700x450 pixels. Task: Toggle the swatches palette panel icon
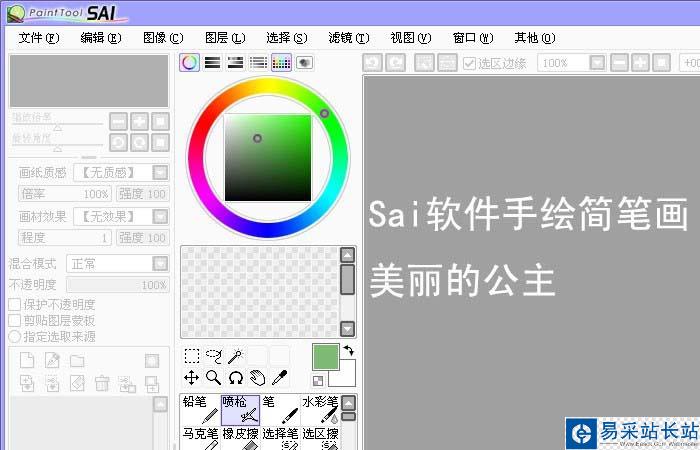point(281,62)
